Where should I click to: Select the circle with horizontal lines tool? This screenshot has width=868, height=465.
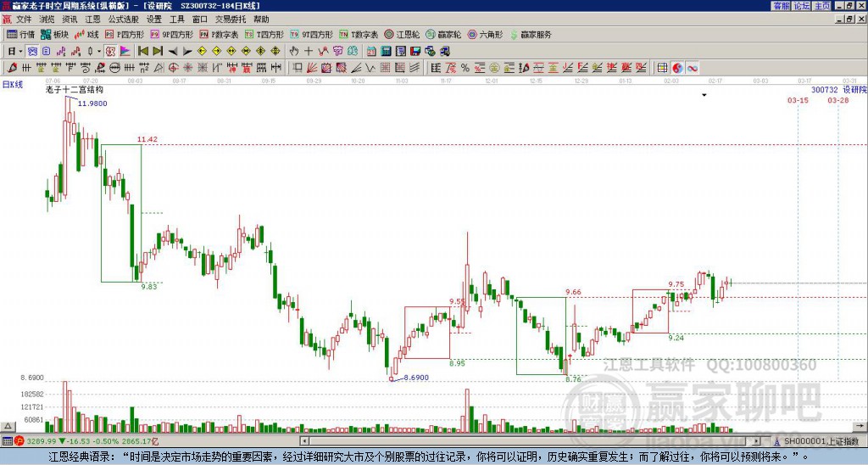point(114,68)
